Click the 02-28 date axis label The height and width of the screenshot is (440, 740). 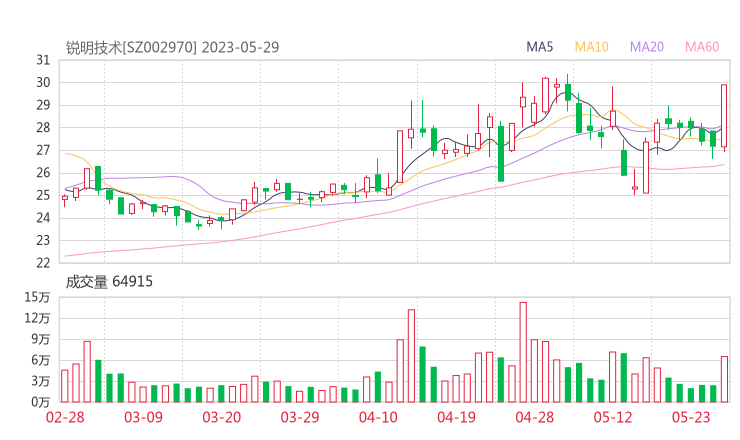[65, 417]
